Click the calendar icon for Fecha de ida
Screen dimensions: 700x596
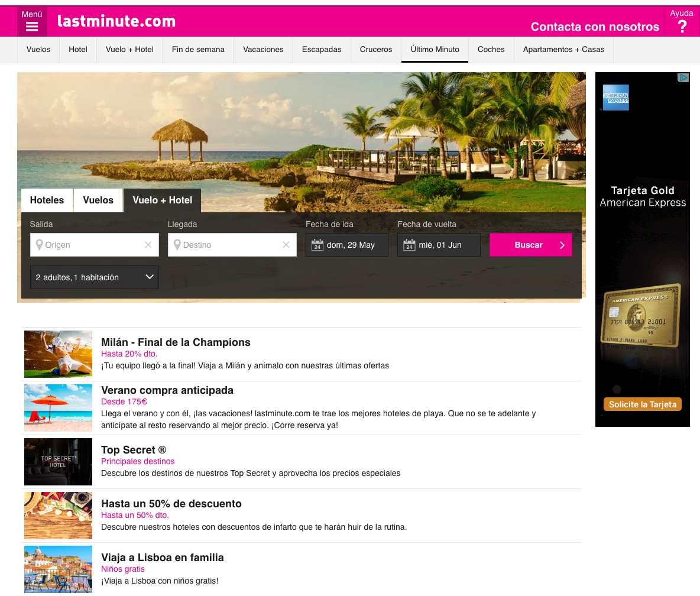(317, 245)
